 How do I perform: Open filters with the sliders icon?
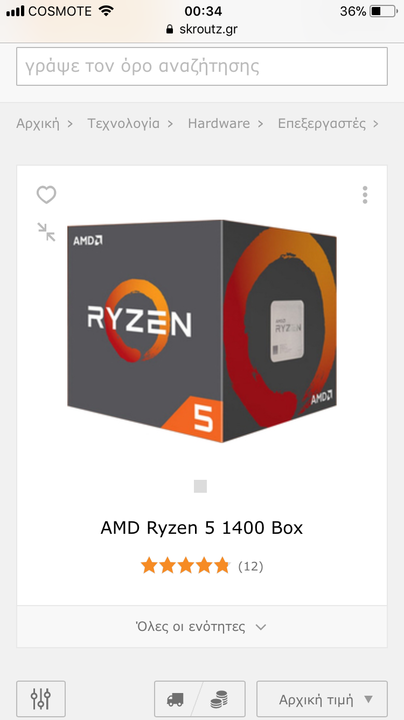point(41,699)
